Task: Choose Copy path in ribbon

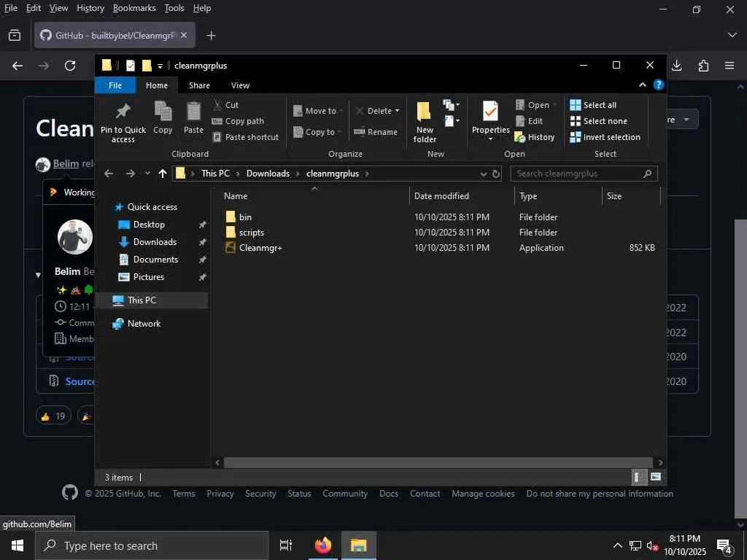Action: (238, 121)
